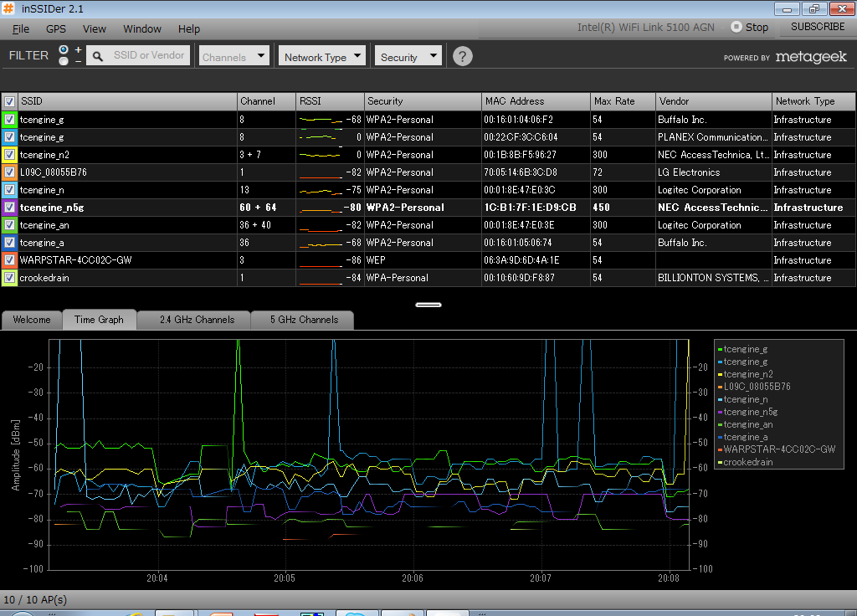Sort by the MAC Address column header

point(536,101)
